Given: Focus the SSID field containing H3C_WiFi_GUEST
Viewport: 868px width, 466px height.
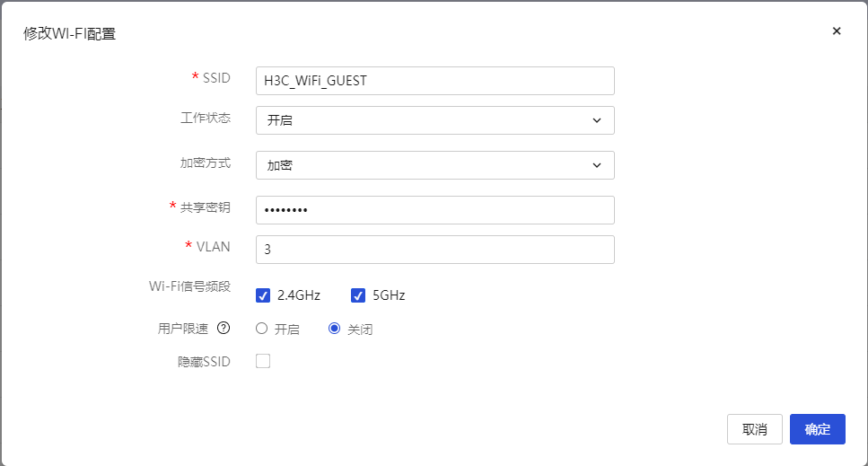Looking at the screenshot, I should point(434,81).
